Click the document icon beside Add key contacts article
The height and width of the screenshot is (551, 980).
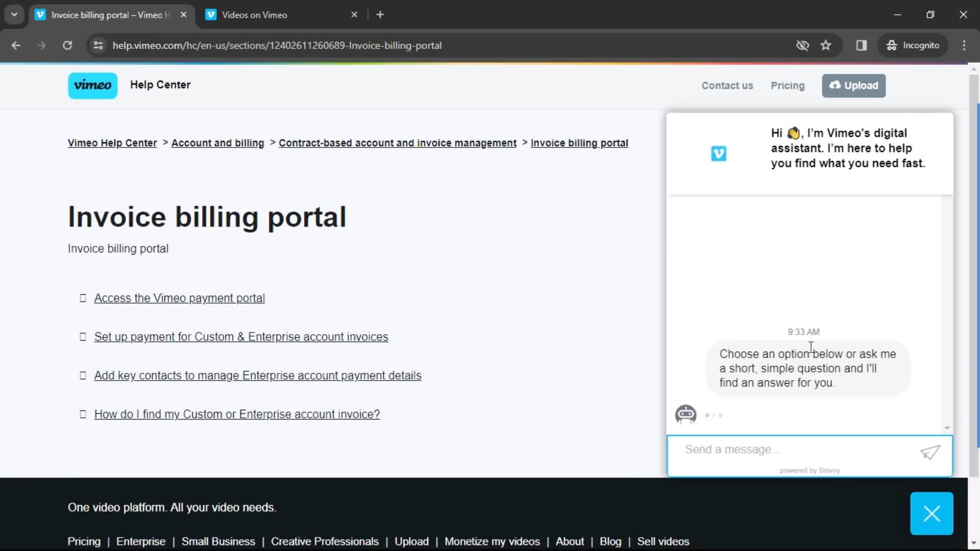tap(83, 375)
